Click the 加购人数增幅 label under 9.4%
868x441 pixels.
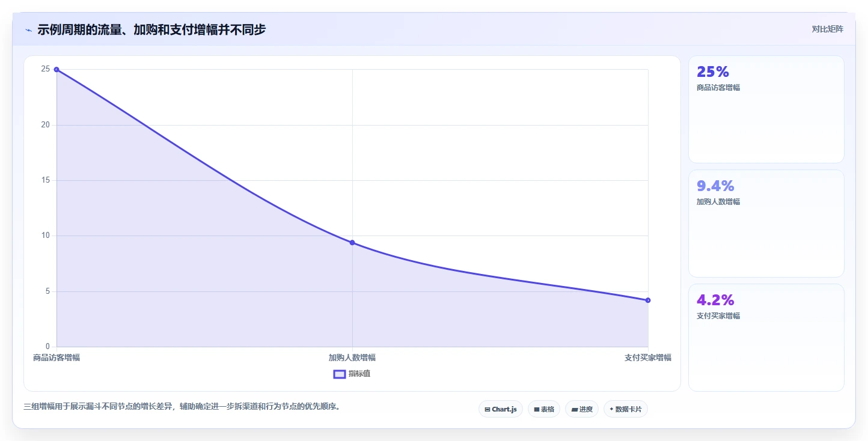[x=718, y=202]
